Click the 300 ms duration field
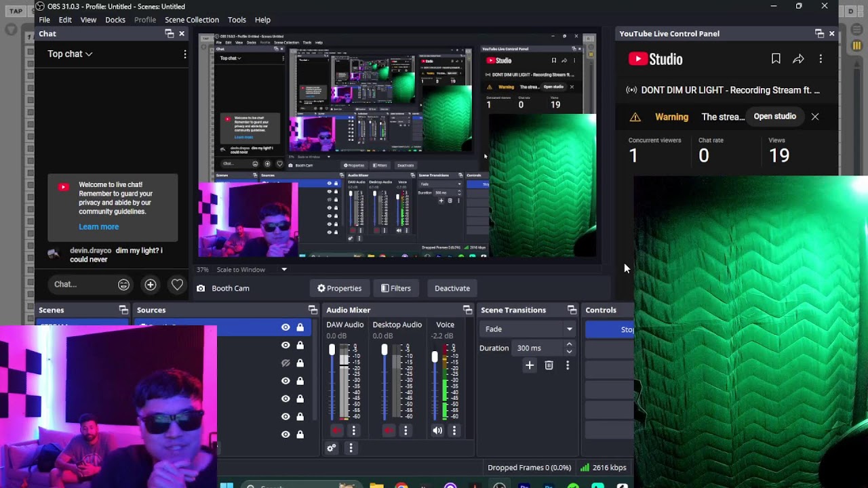This screenshot has width=868, height=488. tap(538, 348)
